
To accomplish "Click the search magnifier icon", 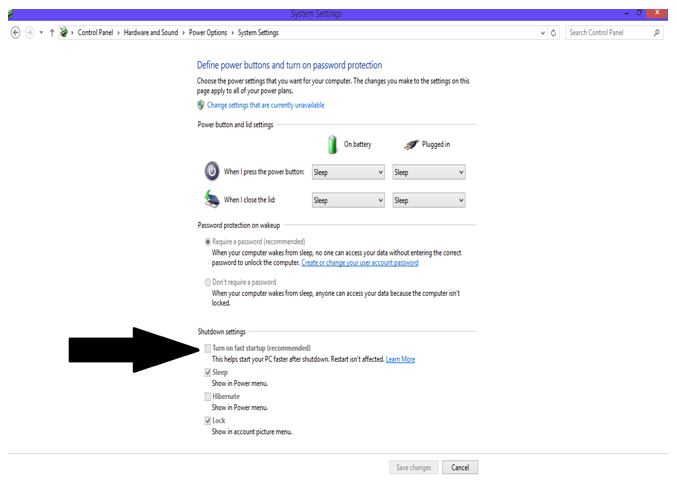I will [656, 32].
